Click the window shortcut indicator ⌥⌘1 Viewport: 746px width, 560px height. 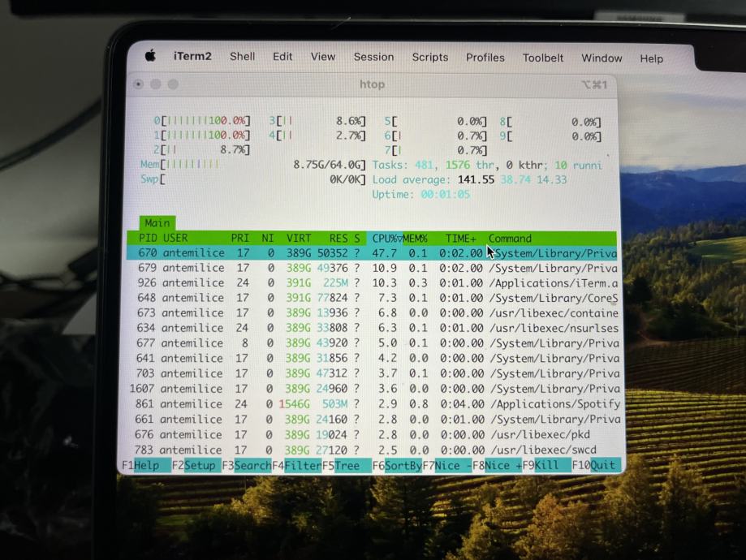pos(594,84)
